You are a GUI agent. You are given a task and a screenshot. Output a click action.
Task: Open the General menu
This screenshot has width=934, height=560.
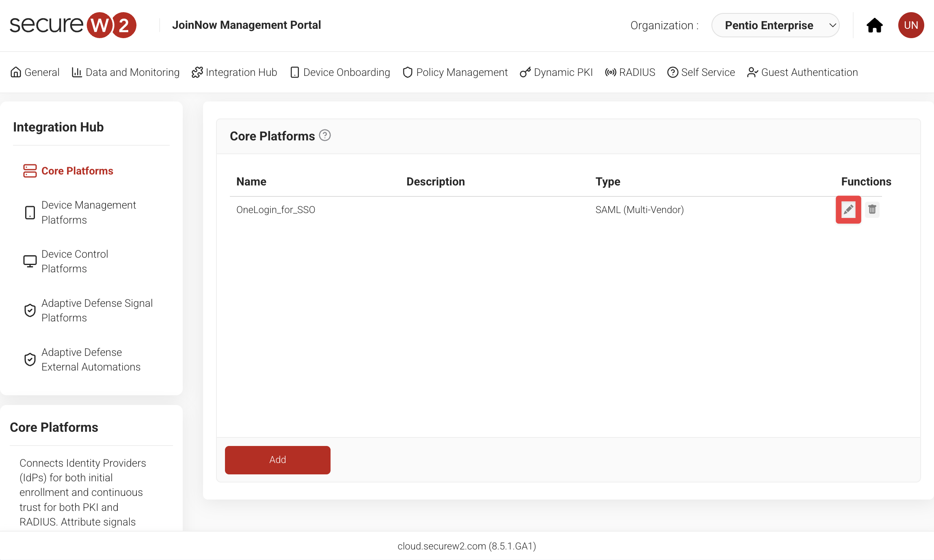click(35, 72)
